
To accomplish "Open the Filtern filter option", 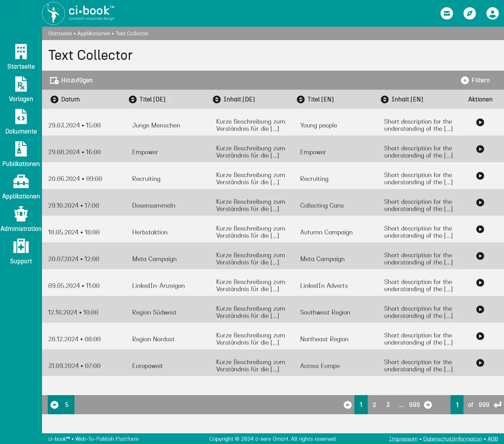I will pyautogui.click(x=475, y=80).
